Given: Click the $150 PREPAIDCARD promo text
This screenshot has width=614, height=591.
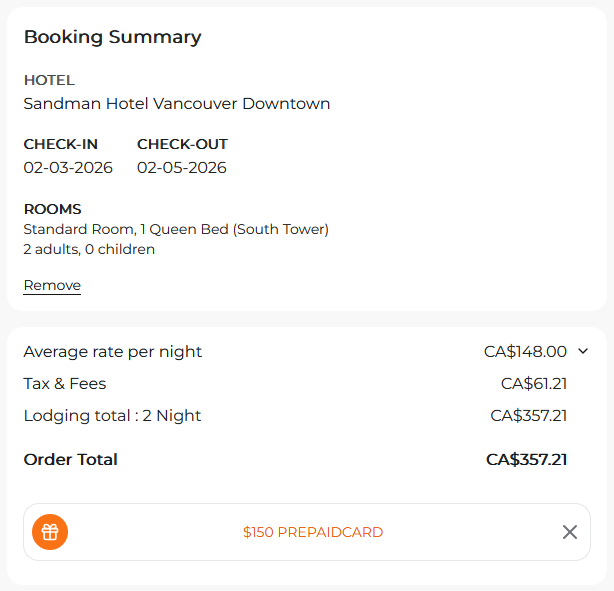Looking at the screenshot, I should (312, 533).
